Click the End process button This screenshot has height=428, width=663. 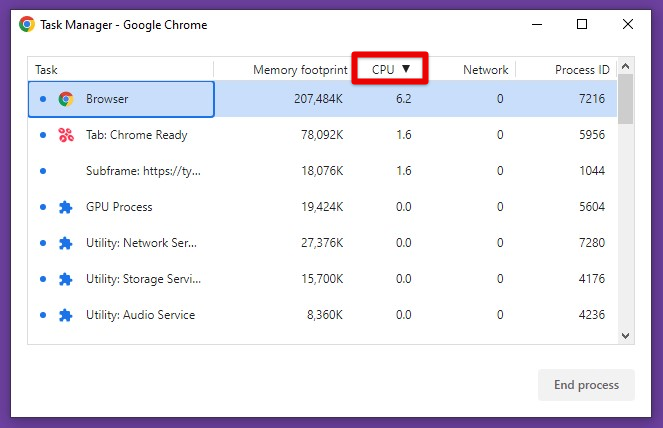point(586,385)
